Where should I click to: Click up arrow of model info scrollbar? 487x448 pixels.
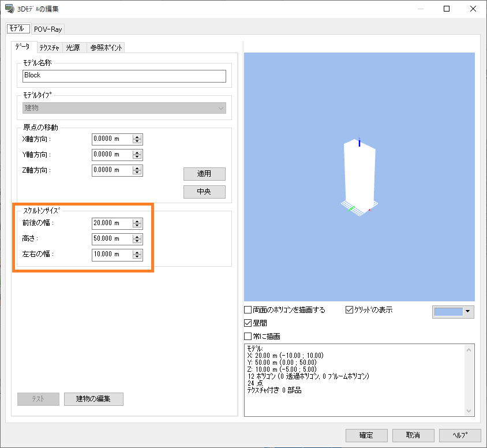point(469,350)
